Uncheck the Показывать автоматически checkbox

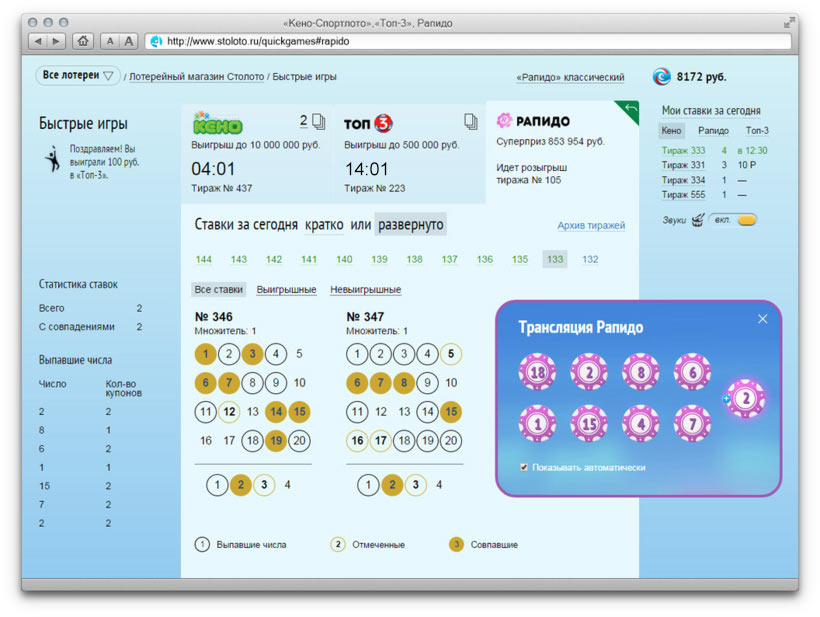point(524,467)
